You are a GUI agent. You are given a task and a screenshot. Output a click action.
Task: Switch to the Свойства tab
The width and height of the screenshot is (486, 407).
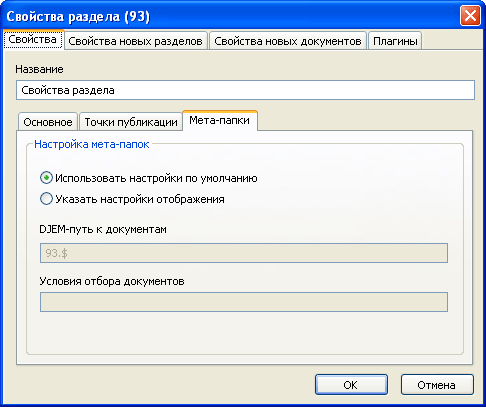(x=33, y=39)
